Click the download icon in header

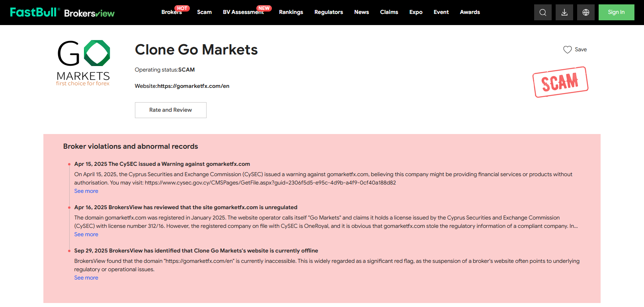pos(564,12)
